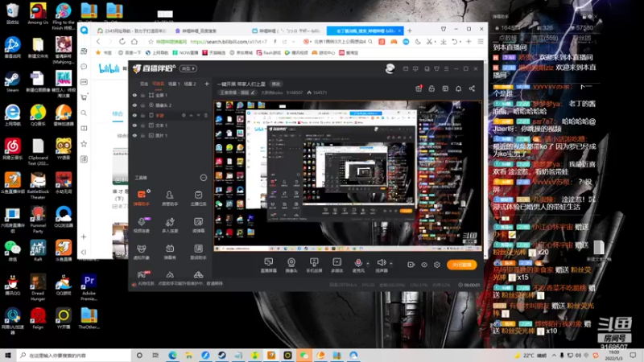
Task: Add a 摄像头 camera source
Action: click(x=291, y=265)
